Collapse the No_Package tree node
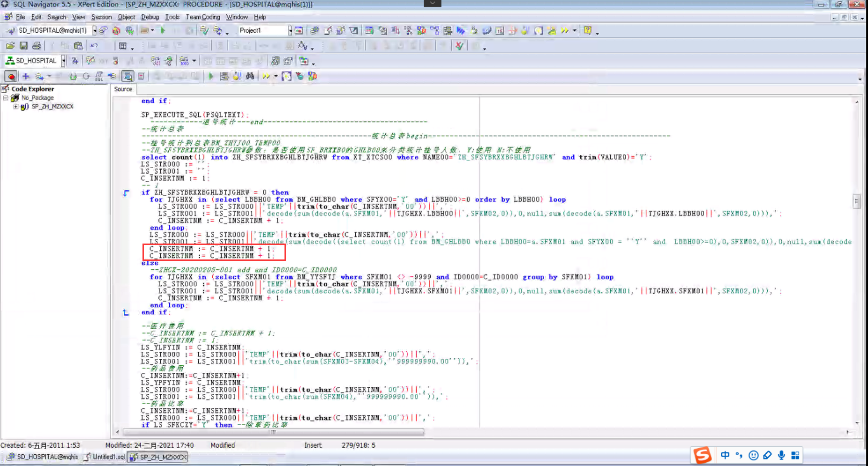This screenshot has height=466, width=868. pyautogui.click(x=6, y=98)
